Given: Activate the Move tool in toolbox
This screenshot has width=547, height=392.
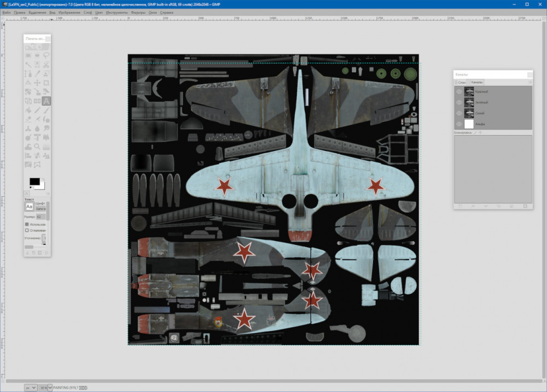Looking at the screenshot, I should tap(37, 83).
